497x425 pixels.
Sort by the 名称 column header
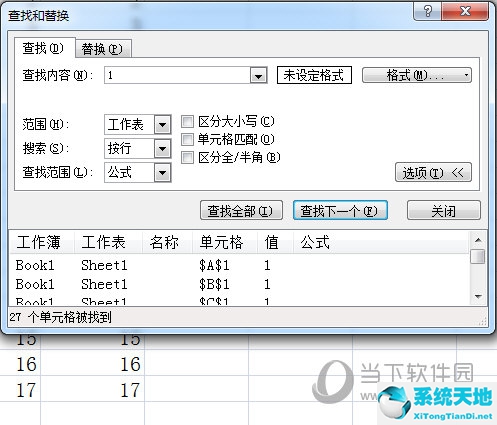(x=167, y=242)
